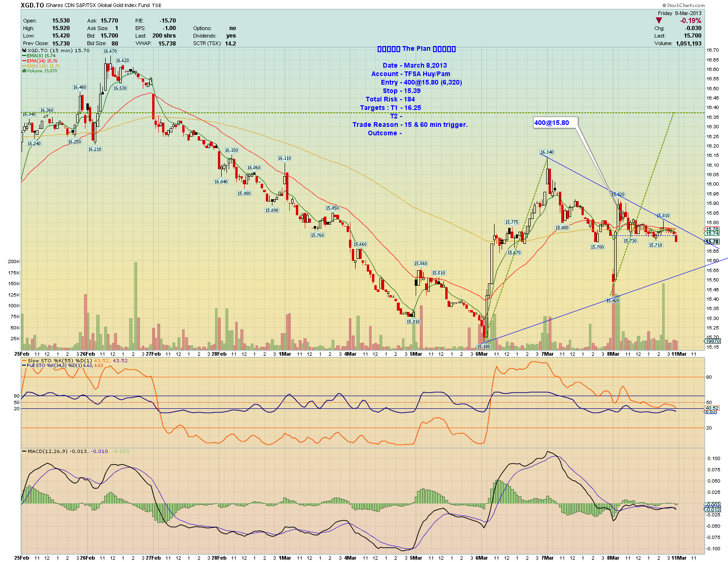Click the red down-triangle change indicator
The width and height of the screenshot is (728, 562).
(x=660, y=21)
